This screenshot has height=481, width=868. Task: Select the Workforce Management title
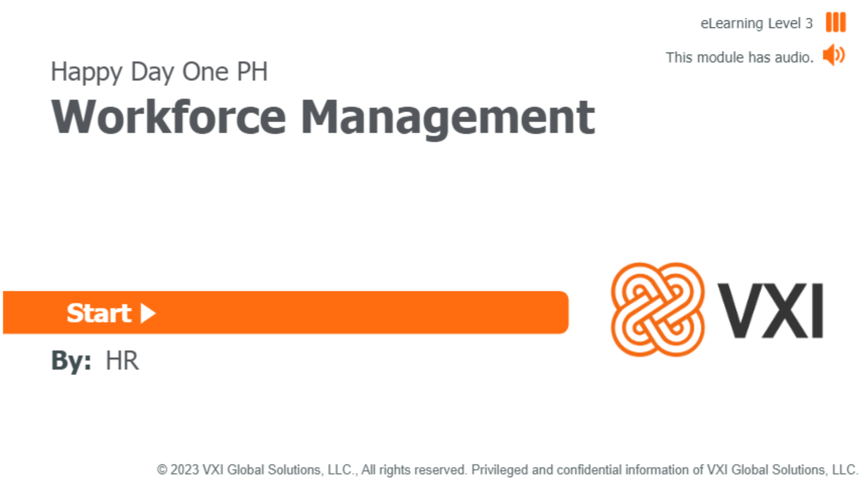pos(323,117)
